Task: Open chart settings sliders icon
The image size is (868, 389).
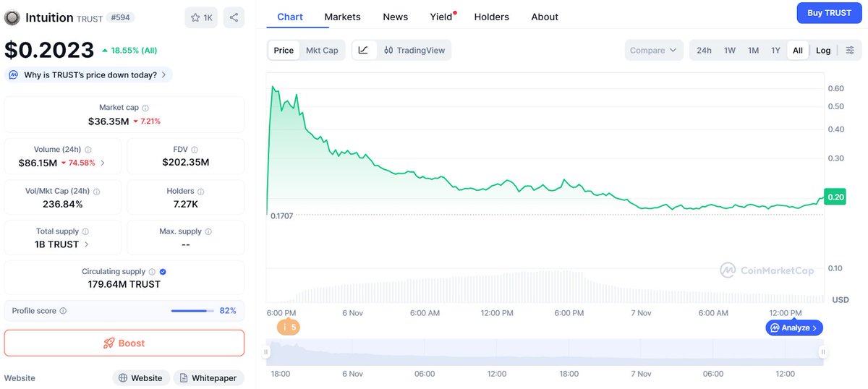Action: point(850,50)
